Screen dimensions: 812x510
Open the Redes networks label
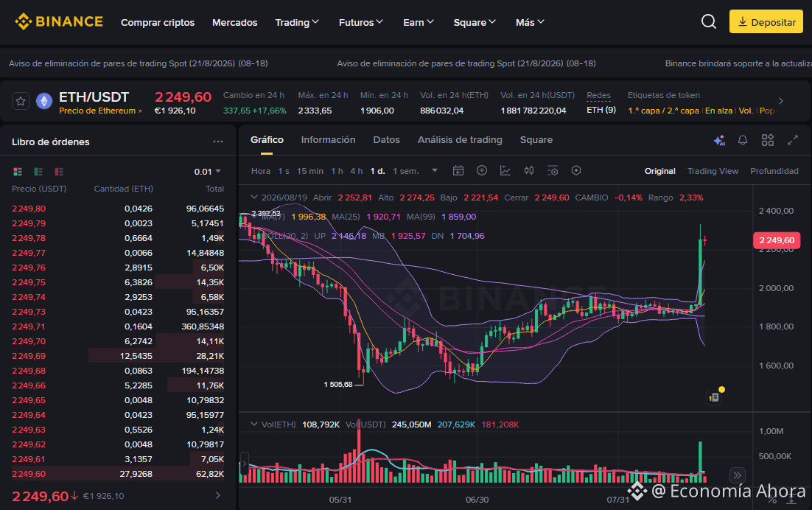tap(598, 95)
